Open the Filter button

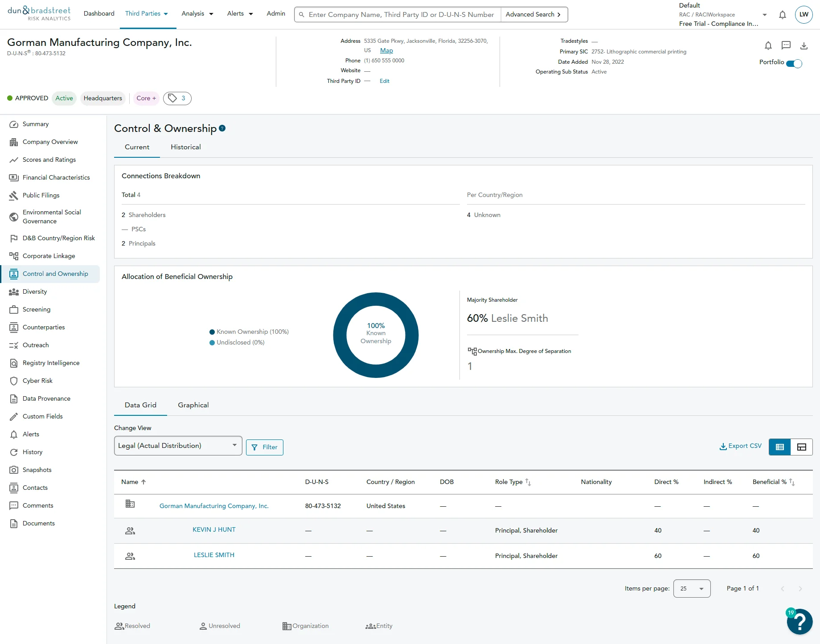pos(265,447)
